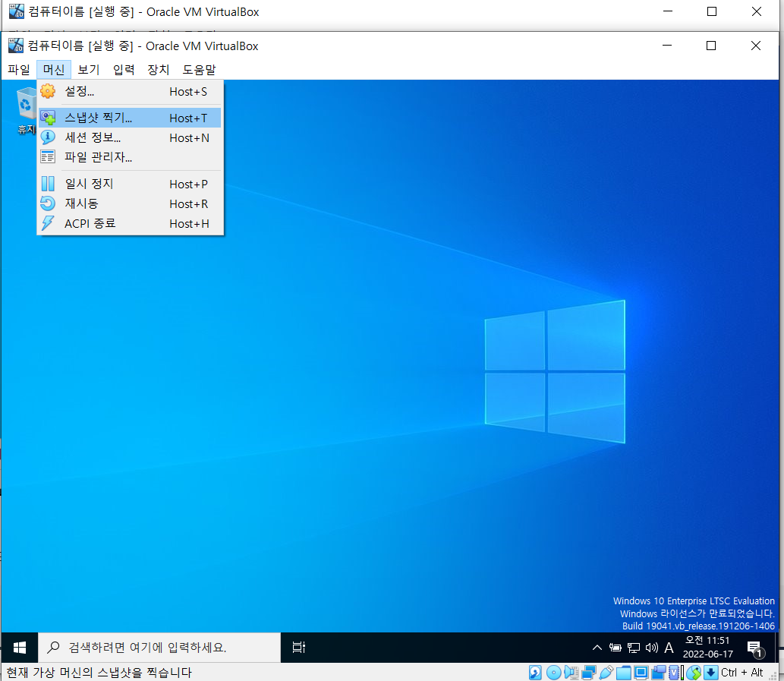Show hidden tray icons chevron

coord(597,648)
